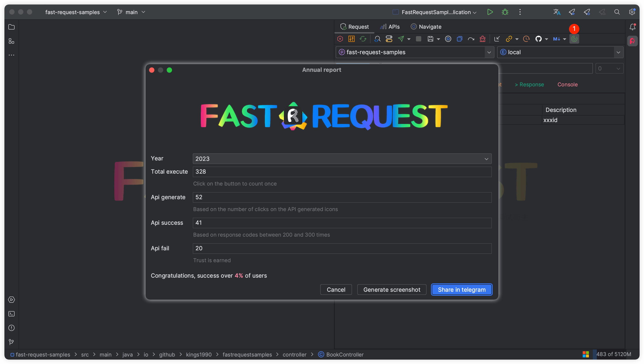Open the main branch selector
644x364 pixels.
pyautogui.click(x=131, y=12)
